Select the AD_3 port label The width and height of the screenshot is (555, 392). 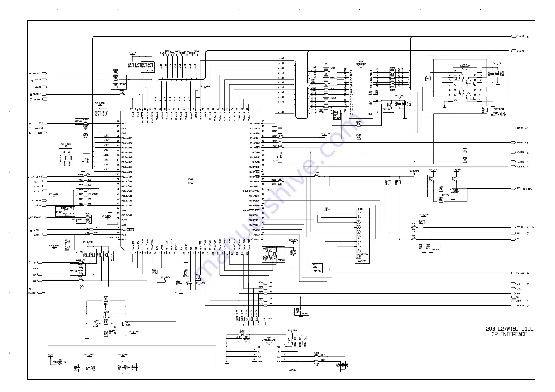(36, 191)
